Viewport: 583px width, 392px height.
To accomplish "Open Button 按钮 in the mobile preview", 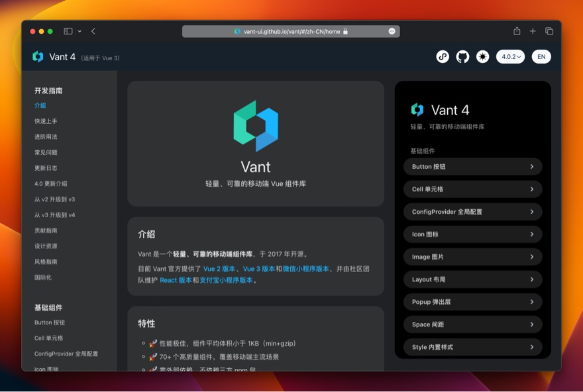I will 472,167.
